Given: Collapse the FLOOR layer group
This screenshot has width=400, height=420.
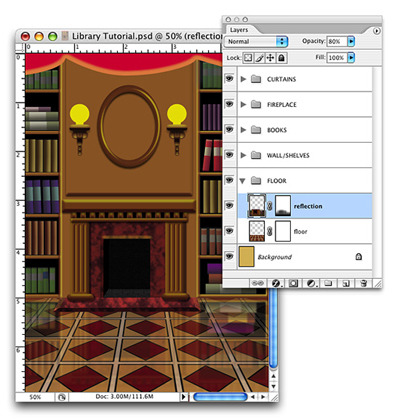Looking at the screenshot, I should pos(243,181).
